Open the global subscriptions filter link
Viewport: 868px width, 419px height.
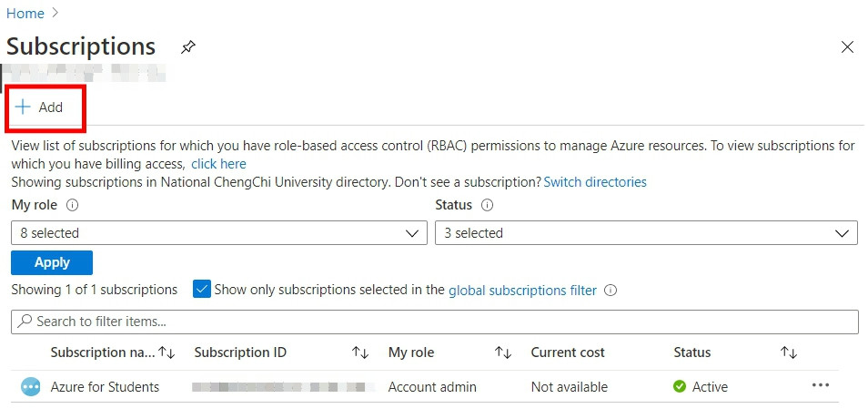[x=522, y=291]
